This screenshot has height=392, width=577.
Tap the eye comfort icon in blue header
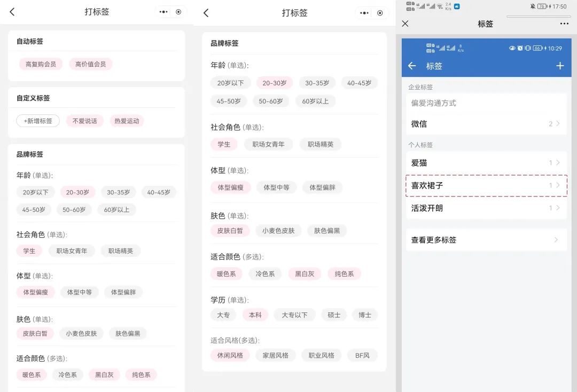coord(512,48)
